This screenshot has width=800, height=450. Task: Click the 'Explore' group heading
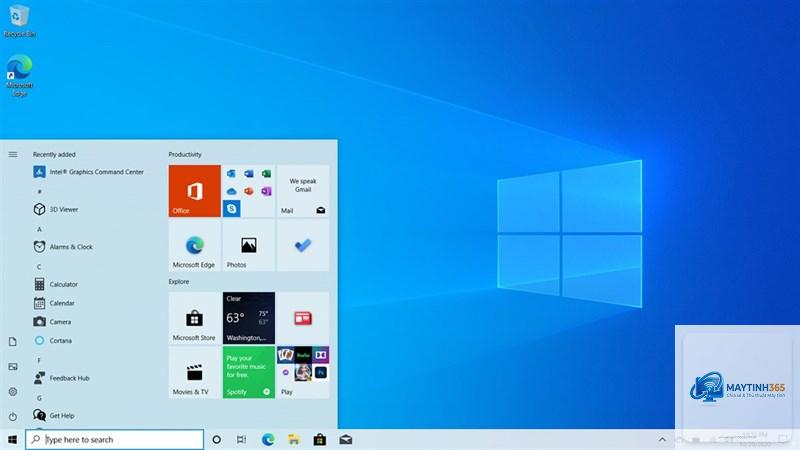[x=179, y=281]
